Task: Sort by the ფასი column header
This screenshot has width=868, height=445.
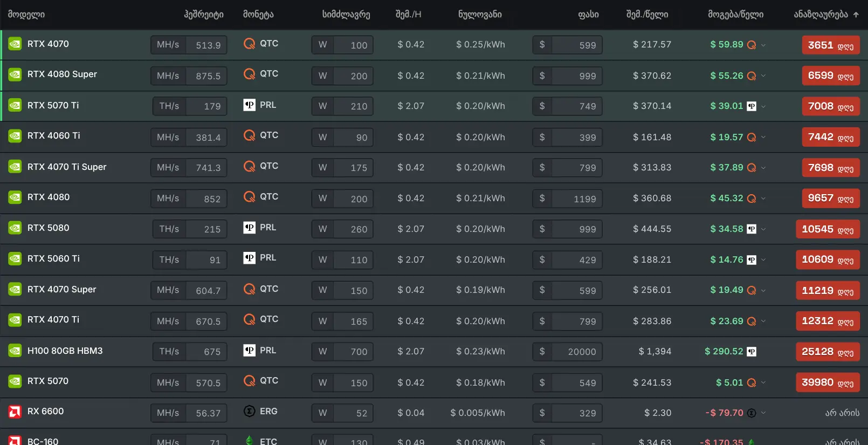Action: [588, 15]
